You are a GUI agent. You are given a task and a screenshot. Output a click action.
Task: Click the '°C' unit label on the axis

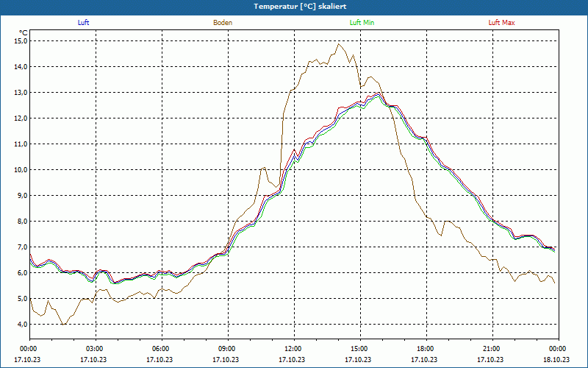pyautogui.click(x=24, y=33)
